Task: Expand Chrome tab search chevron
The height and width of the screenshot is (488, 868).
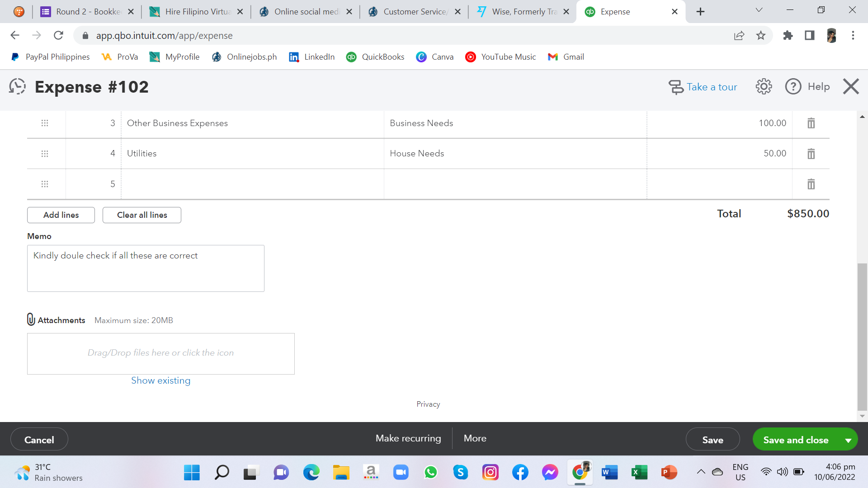Action: 759,10
